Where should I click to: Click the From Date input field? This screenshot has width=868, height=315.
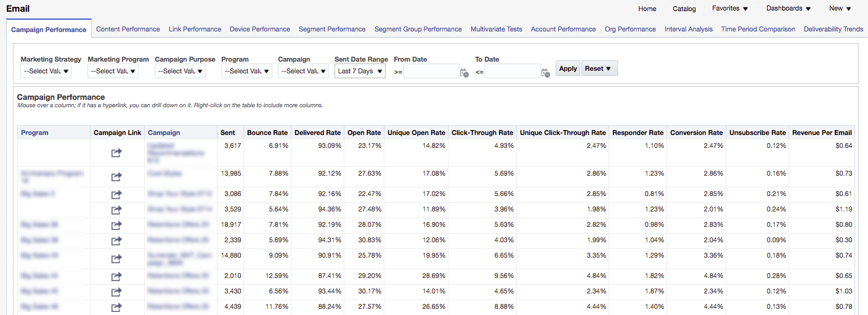(431, 72)
